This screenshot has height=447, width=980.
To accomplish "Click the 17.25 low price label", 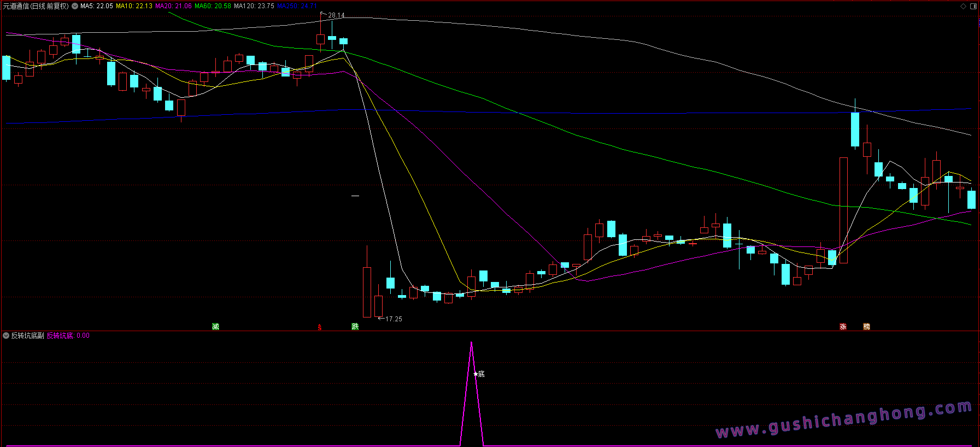I will 394,319.
